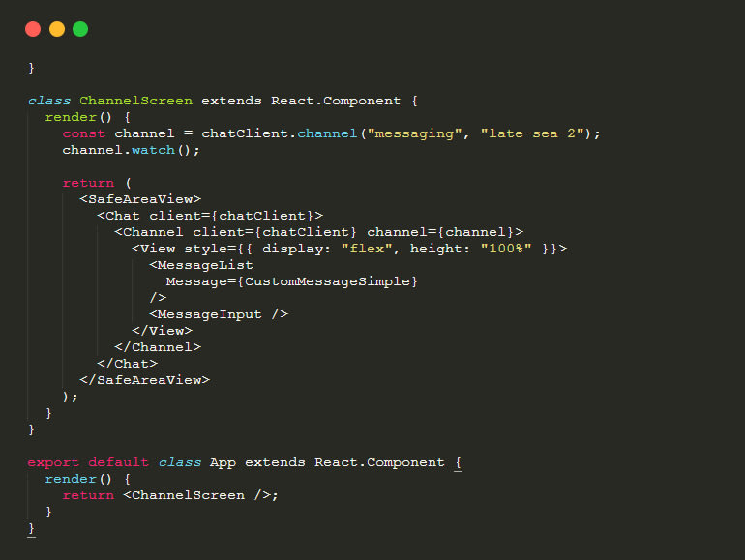Viewport: 745px width, 560px height.
Task: Click the App class name
Action: [223, 462]
